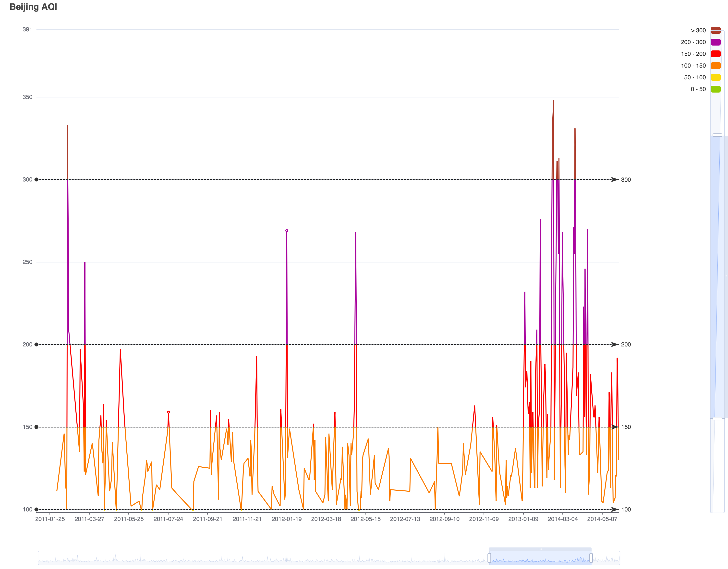Click the red data point marker near 2011-07-24
This screenshot has height=569, width=728.
coord(168,412)
